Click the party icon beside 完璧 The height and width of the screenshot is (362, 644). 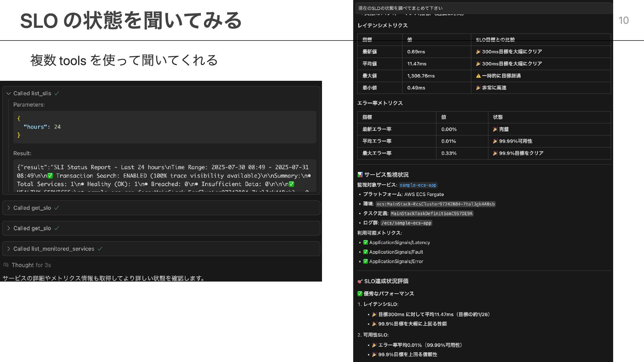click(x=495, y=129)
